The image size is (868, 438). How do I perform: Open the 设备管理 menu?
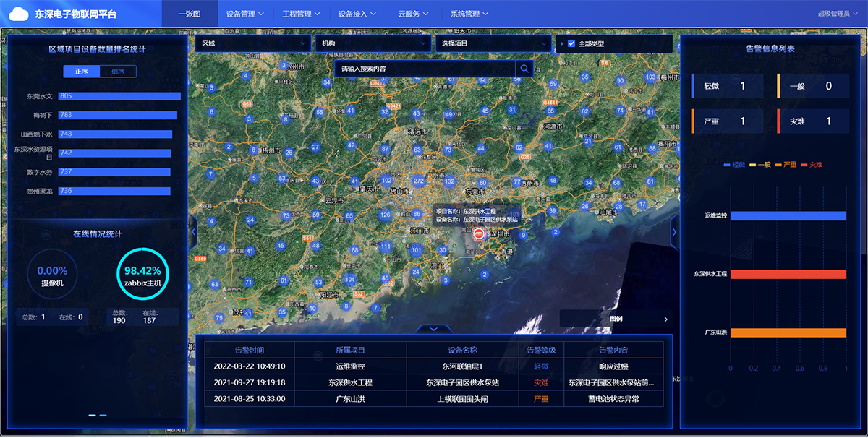tap(244, 14)
